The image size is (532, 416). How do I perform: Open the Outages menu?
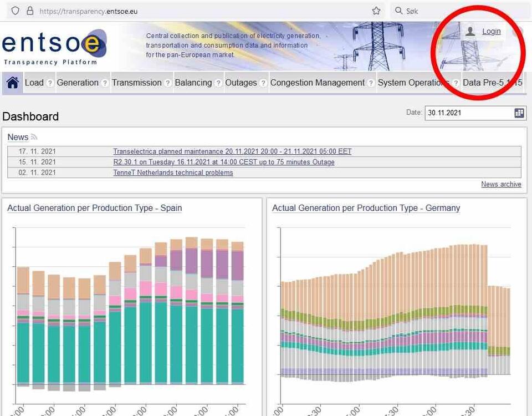click(x=241, y=83)
